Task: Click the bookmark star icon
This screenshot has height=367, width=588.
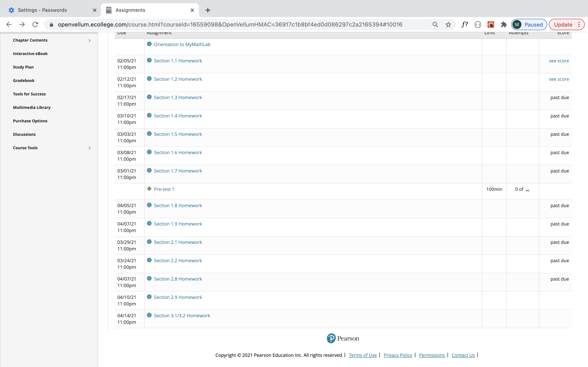Action: click(x=448, y=24)
